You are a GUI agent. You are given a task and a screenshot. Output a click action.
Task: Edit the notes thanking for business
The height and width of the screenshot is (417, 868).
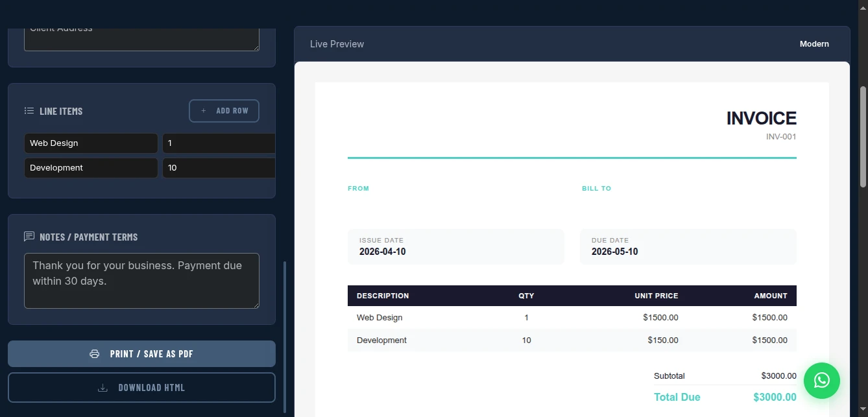pyautogui.click(x=141, y=280)
